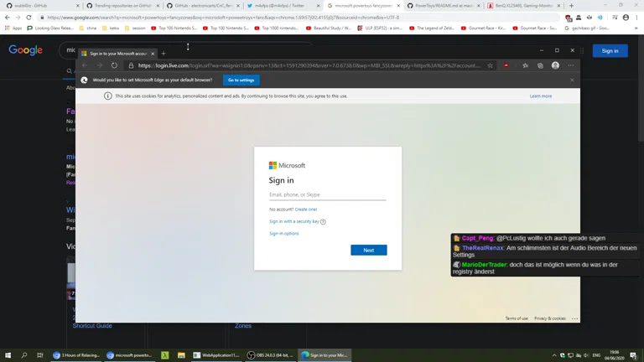Focus the Email, phone, or Skype field

[327, 194]
